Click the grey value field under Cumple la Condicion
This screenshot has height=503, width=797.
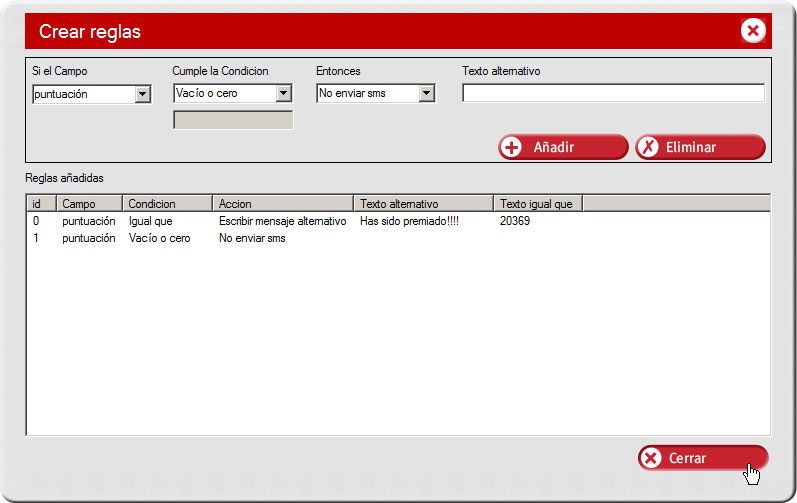point(233,120)
